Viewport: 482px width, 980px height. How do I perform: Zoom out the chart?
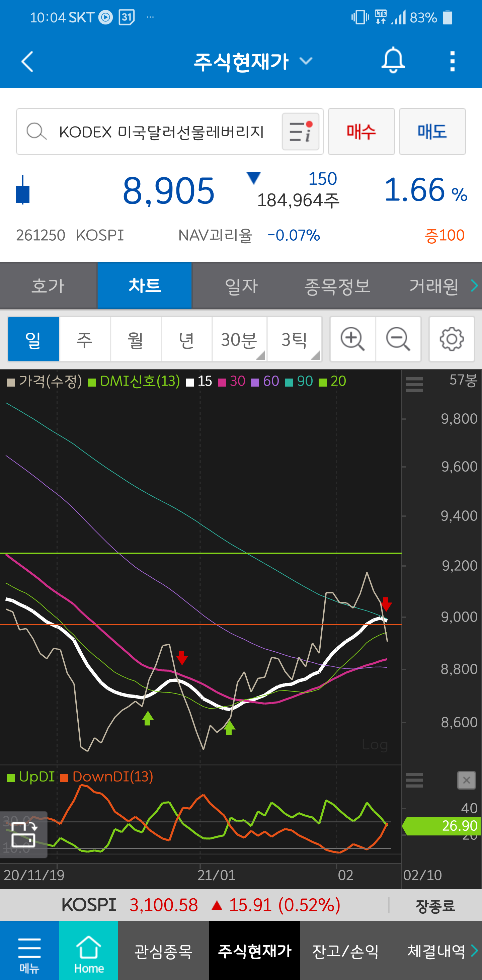click(398, 339)
